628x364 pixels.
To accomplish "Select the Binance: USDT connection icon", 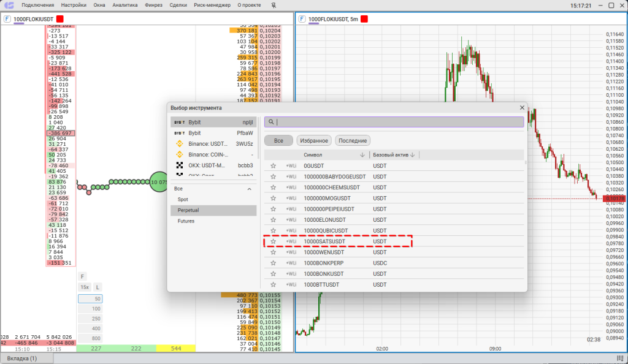I will click(x=180, y=144).
